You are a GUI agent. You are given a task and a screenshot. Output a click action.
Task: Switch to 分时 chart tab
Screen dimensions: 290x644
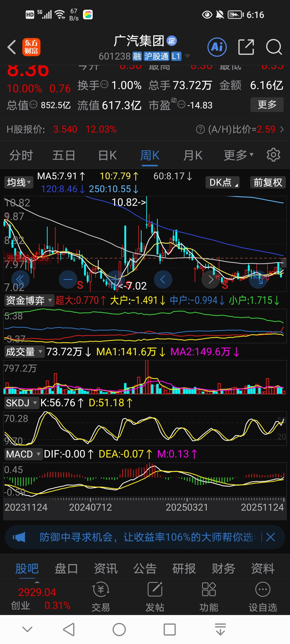21,155
